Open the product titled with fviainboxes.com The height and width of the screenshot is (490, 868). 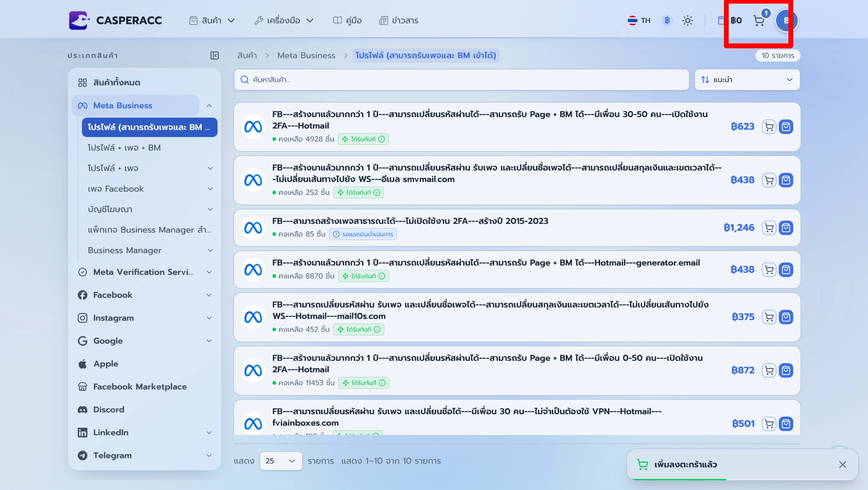coord(467,417)
